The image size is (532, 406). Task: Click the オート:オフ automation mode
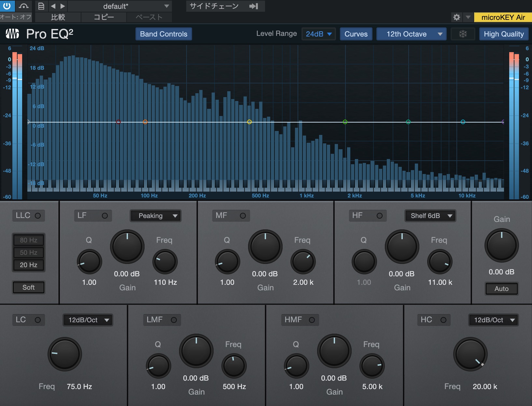click(x=16, y=17)
